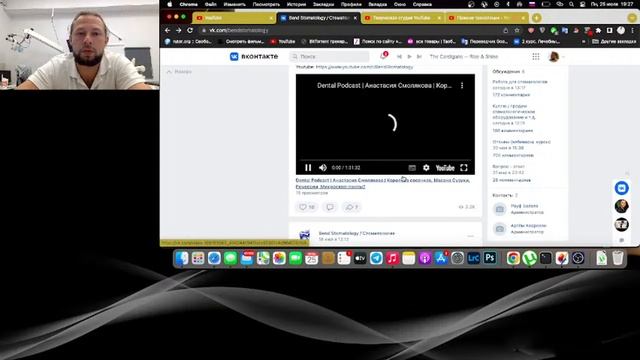Skip to previous track in VK header

pyautogui.click(x=399, y=57)
